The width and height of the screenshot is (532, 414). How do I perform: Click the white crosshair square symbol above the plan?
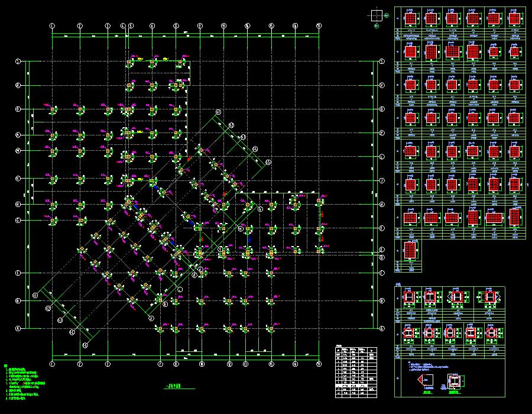coord(376,16)
